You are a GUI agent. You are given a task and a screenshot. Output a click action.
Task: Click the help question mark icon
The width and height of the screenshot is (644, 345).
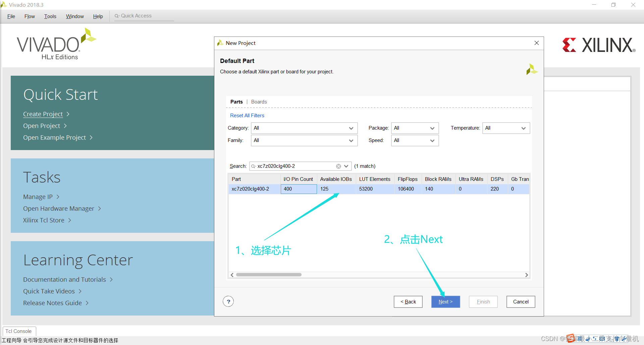click(x=228, y=301)
